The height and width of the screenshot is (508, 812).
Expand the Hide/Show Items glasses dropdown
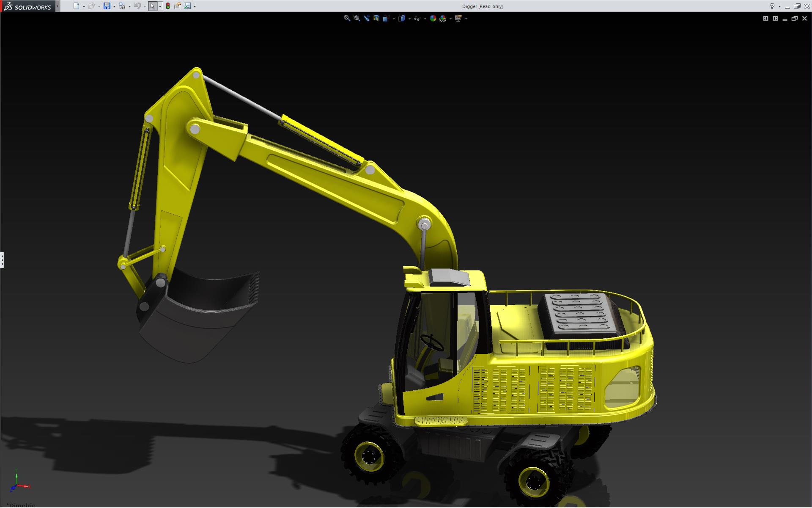click(x=424, y=19)
